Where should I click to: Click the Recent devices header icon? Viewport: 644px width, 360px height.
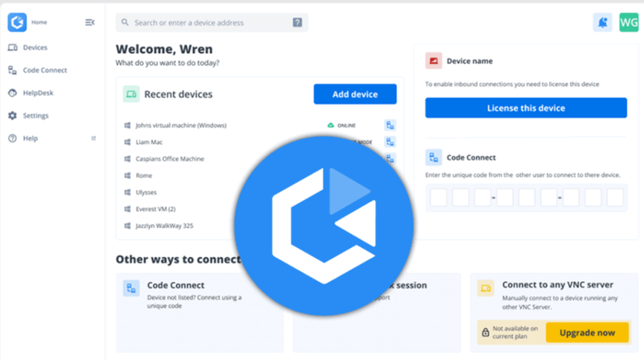coord(131,94)
